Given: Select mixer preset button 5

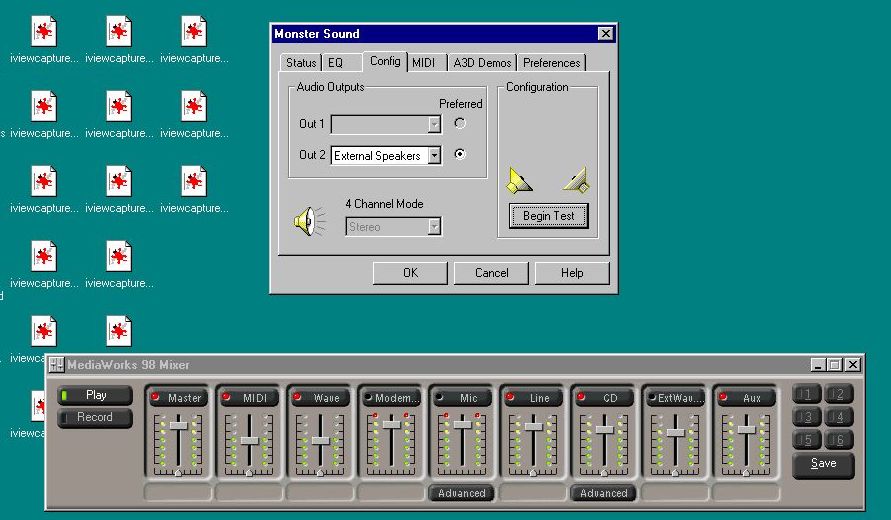Looking at the screenshot, I should tap(806, 439).
